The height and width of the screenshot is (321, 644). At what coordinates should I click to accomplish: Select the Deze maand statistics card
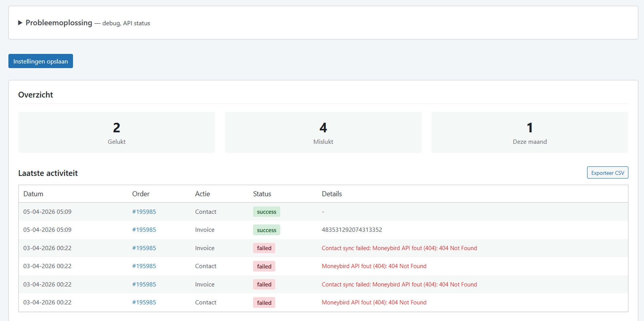coord(530,132)
